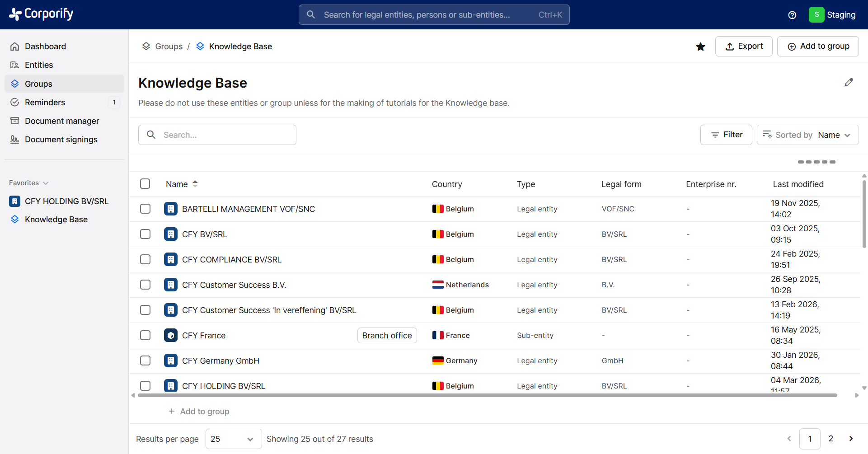Click the Netherlands flag icon
868x454 pixels.
(x=438, y=285)
